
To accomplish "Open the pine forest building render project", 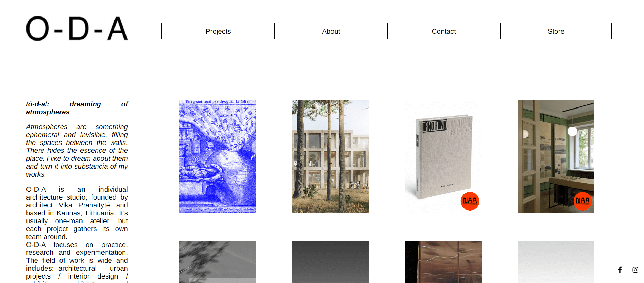I will [x=330, y=157].
